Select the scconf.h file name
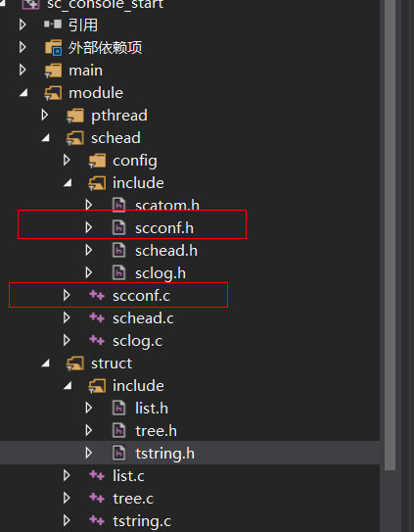 click(164, 228)
